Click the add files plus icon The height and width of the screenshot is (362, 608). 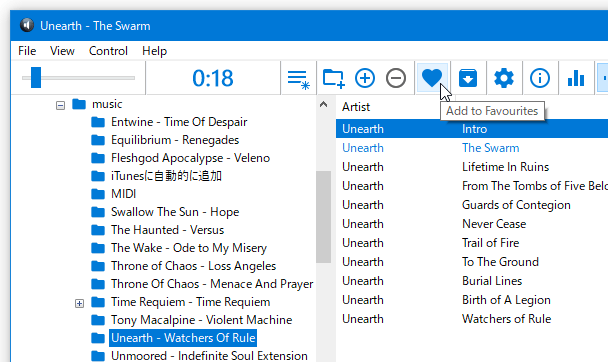(365, 78)
